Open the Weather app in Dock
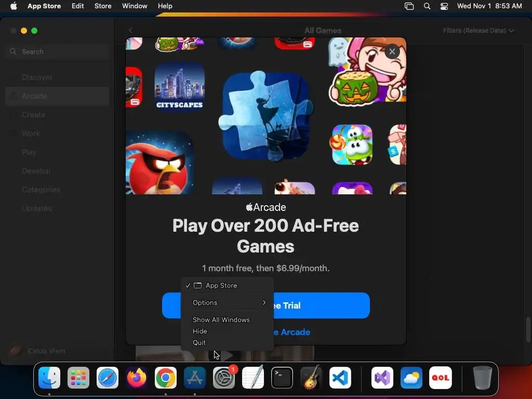The height and width of the screenshot is (399, 532). click(411, 378)
